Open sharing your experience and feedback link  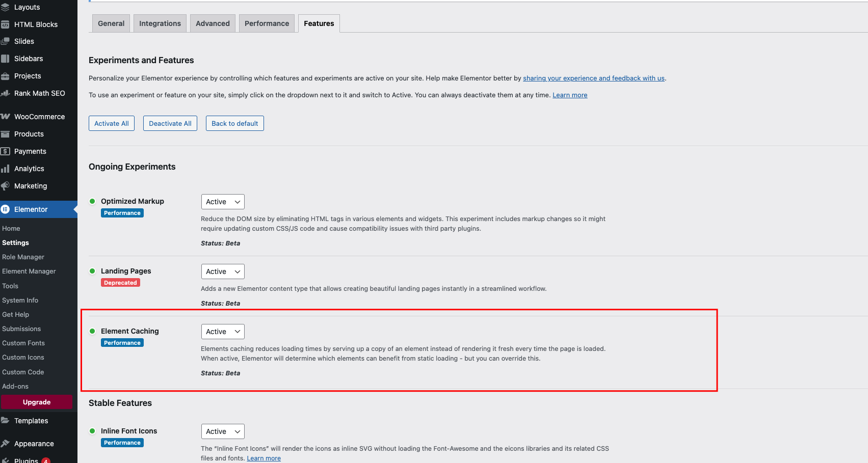coord(594,78)
